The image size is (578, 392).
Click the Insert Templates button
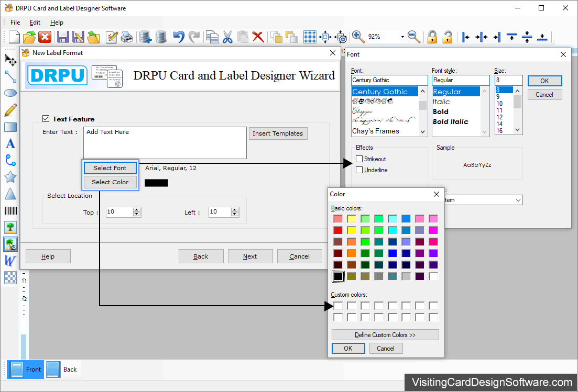(278, 133)
